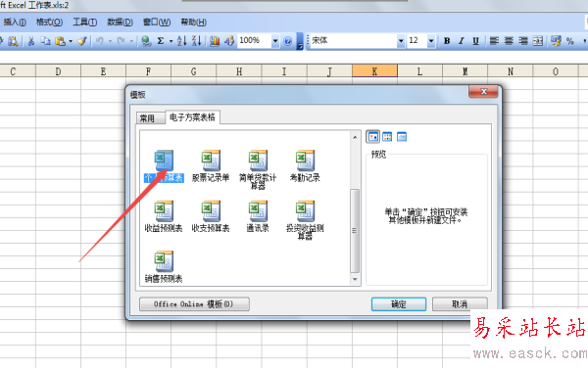Select the 考勤记录 template

(x=305, y=166)
